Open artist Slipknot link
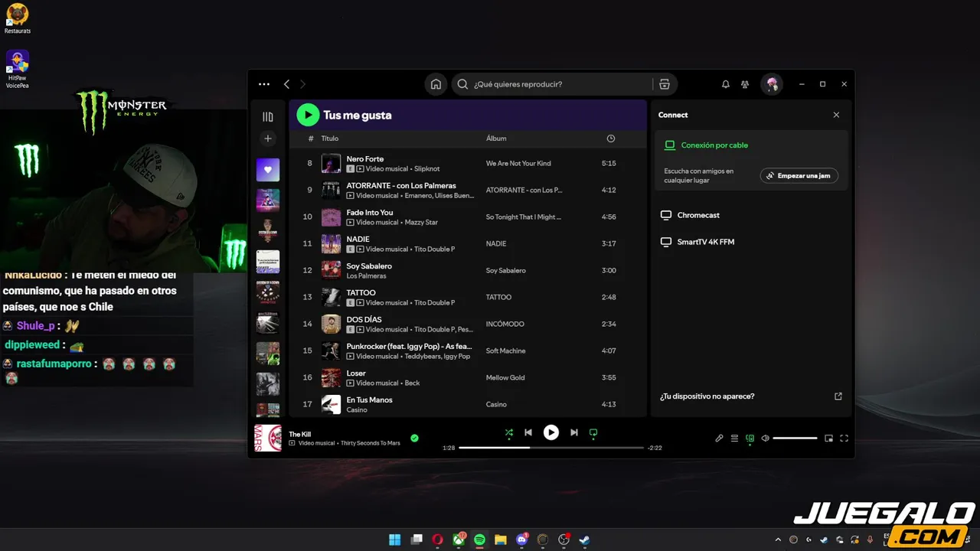Viewport: 980px width, 551px height. 426,168
